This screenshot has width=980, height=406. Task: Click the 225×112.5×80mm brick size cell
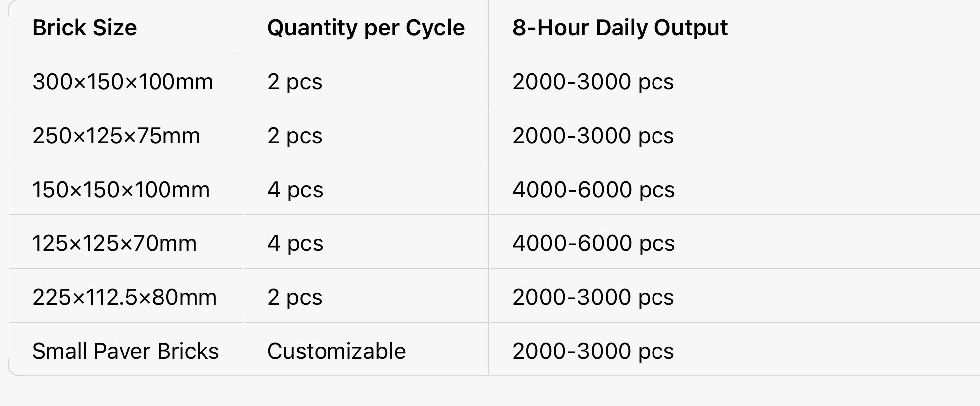pyautogui.click(x=125, y=297)
